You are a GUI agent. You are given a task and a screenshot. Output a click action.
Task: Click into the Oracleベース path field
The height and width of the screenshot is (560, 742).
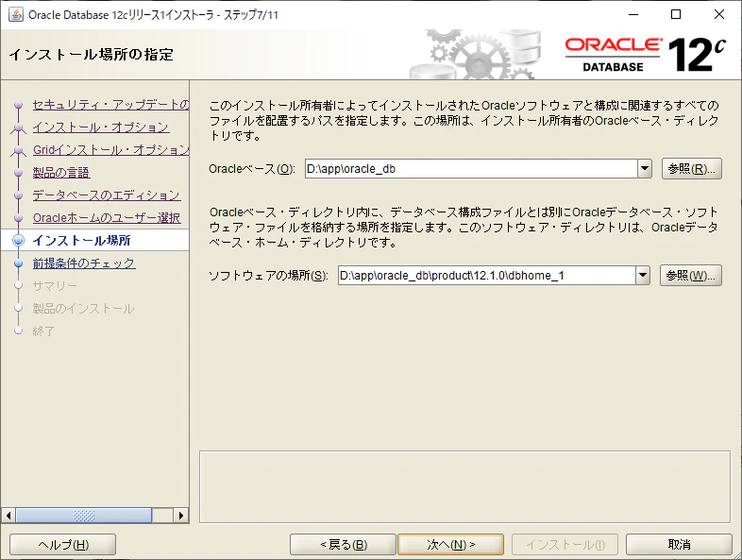[x=471, y=168]
